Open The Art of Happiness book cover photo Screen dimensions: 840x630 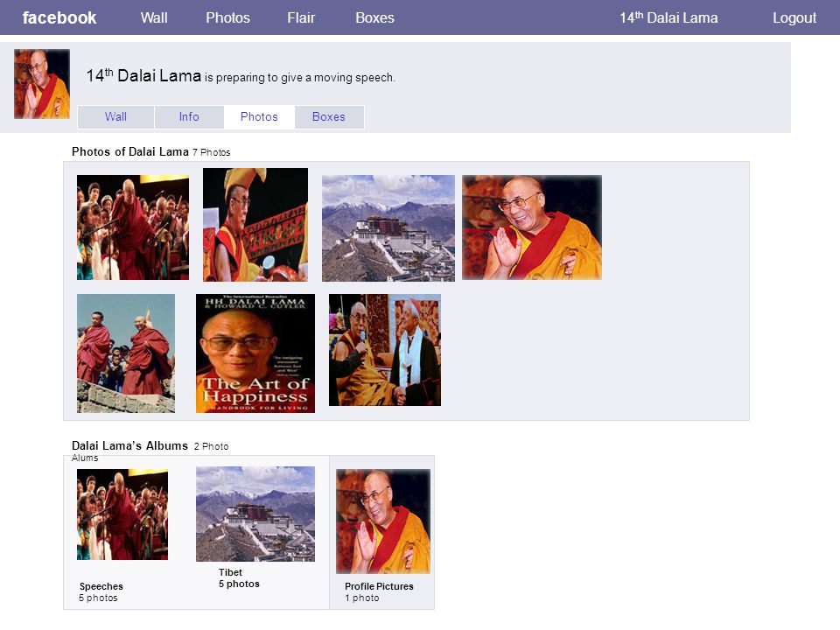click(255, 353)
